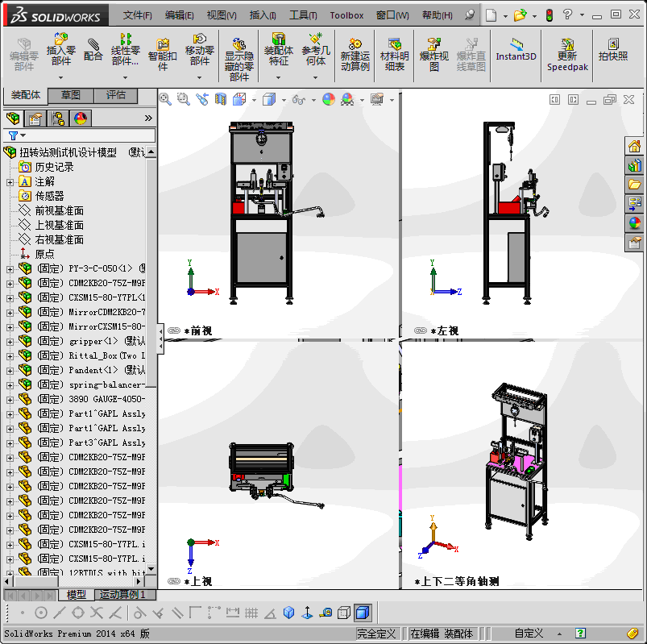Image resolution: width=647 pixels, height=644 pixels.
Task: Click the Edit Appearance color ball
Action: pos(329,99)
